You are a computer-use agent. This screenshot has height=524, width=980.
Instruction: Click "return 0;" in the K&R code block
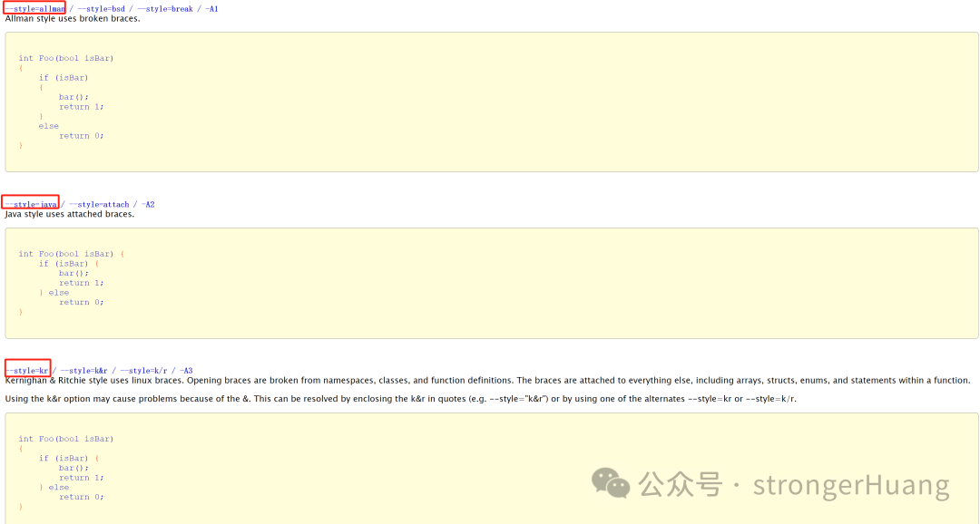(82, 497)
